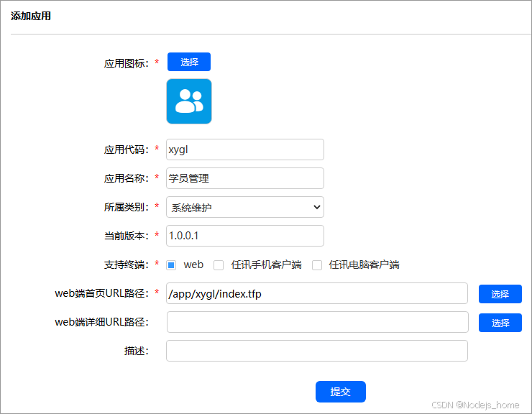Toggle the web terminal checkbox
Viewport: 532px width, 414px height.
[171, 264]
